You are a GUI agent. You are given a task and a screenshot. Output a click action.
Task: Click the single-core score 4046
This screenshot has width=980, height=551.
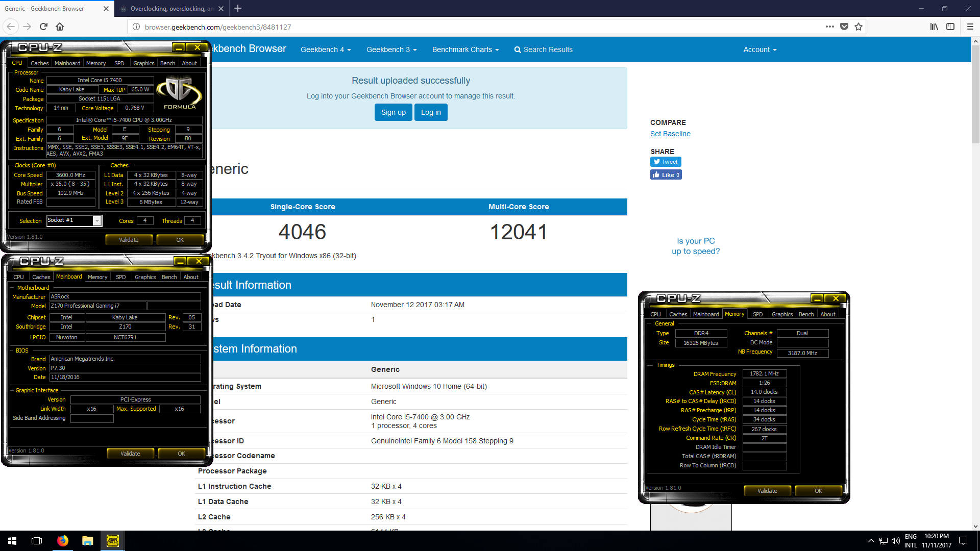pos(302,232)
